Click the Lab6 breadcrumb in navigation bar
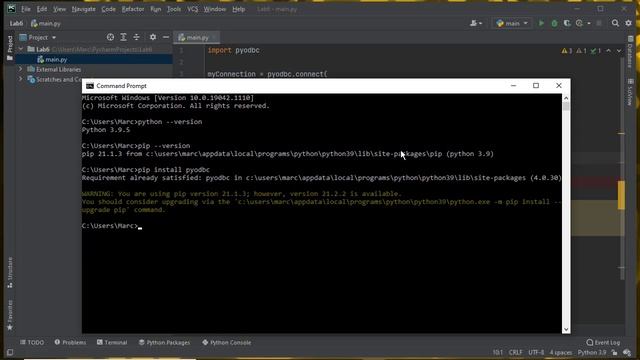640x360 pixels. [16, 23]
